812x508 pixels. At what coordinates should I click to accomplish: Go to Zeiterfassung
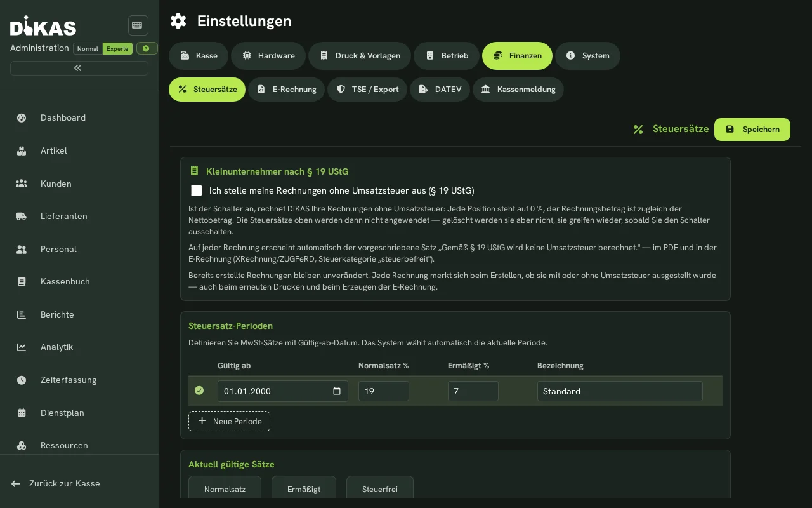(79, 380)
